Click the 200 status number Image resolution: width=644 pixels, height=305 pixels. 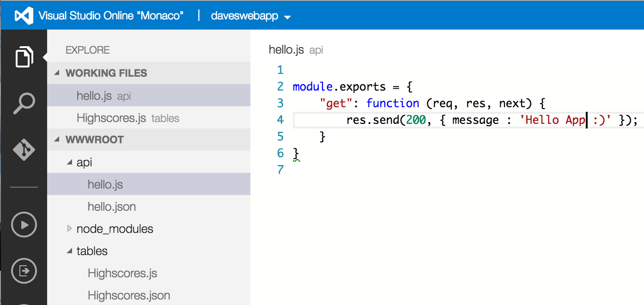(x=416, y=120)
